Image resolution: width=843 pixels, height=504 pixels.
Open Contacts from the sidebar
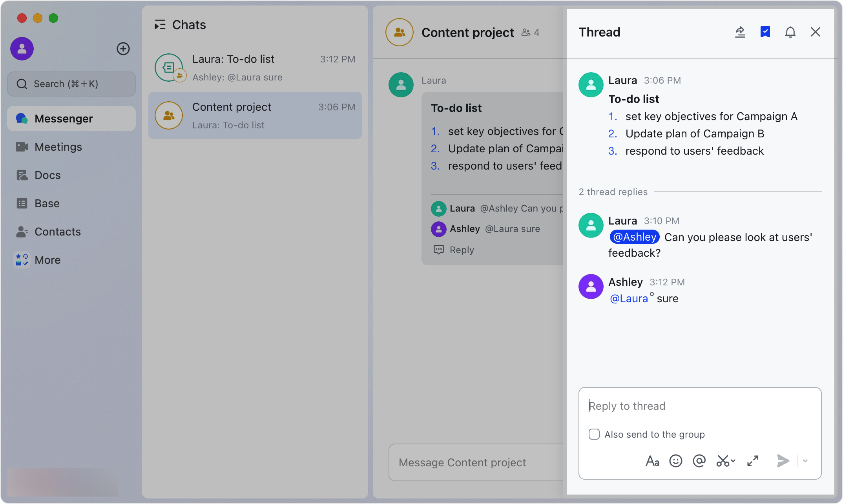pos(58,232)
